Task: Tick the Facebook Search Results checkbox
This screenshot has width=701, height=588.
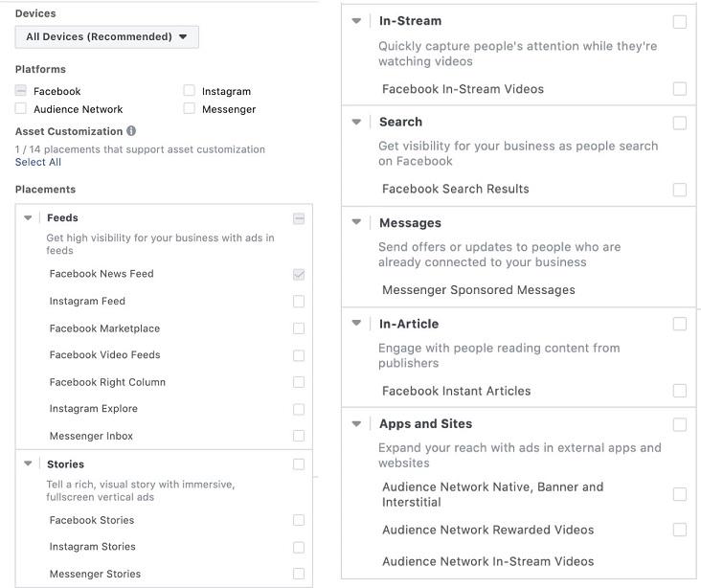Action: (679, 190)
